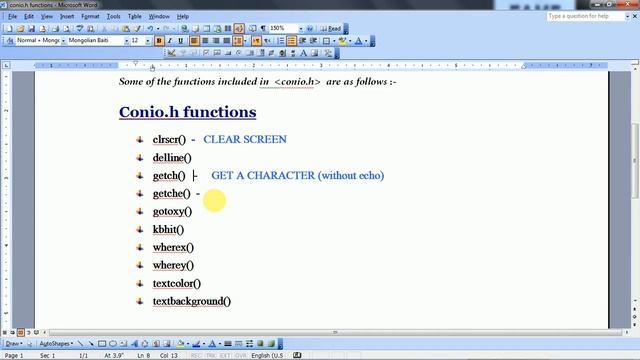Switch to Normal view button
The image size is (640, 360).
coord(4,333)
